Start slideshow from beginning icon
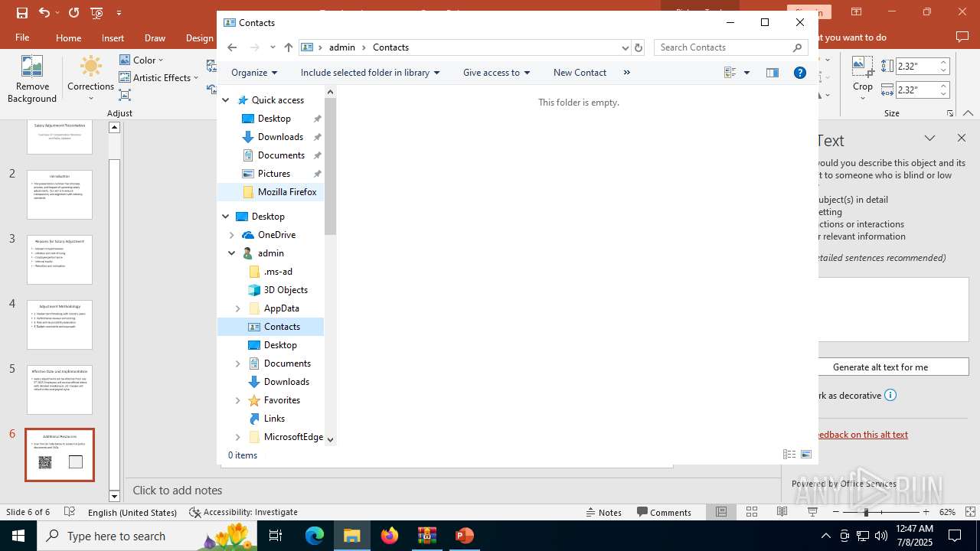Image resolution: width=980 pixels, height=551 pixels. 96,12
